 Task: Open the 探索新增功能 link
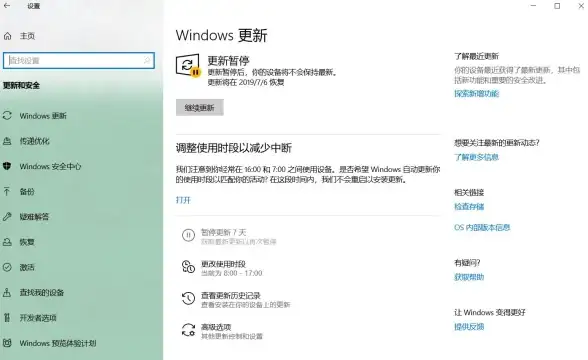(477, 93)
